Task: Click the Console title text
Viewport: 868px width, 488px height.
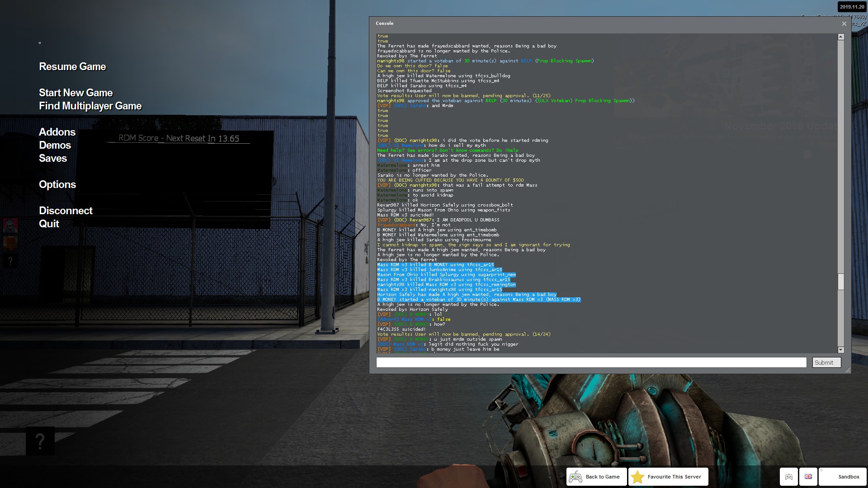Action: coord(385,23)
